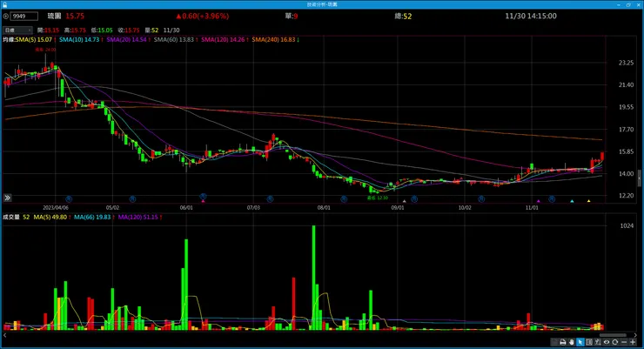644x349 pixels.
Task: Expand side panel with double-chevron button
Action: point(7,198)
